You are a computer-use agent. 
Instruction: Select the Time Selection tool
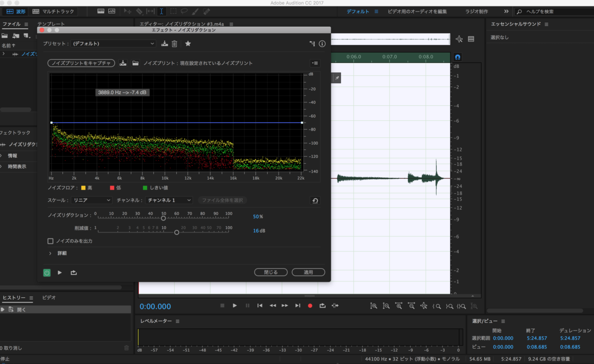click(x=161, y=11)
